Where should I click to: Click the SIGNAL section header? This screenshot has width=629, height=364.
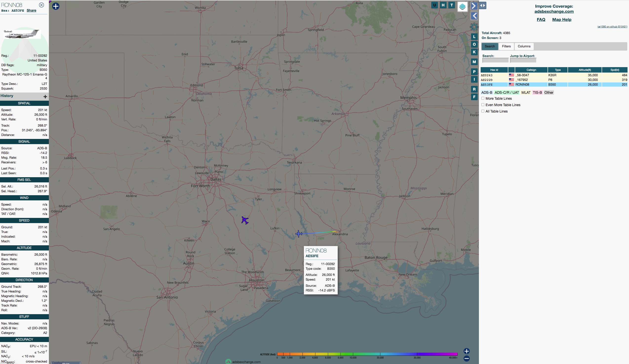[x=24, y=141]
